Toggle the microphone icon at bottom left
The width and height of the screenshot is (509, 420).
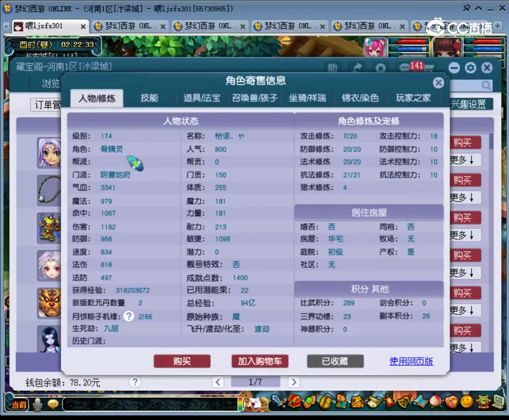coord(37,403)
